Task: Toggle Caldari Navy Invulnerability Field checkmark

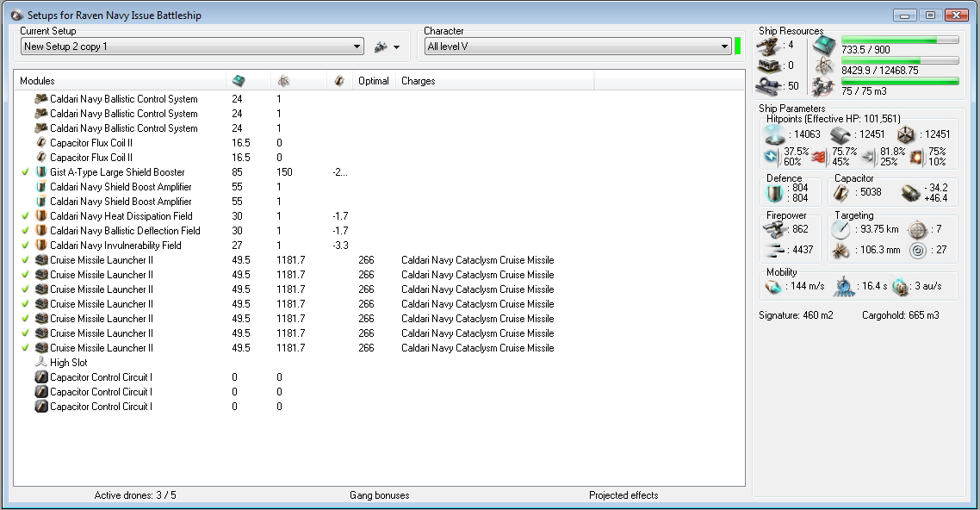Action: (26, 245)
